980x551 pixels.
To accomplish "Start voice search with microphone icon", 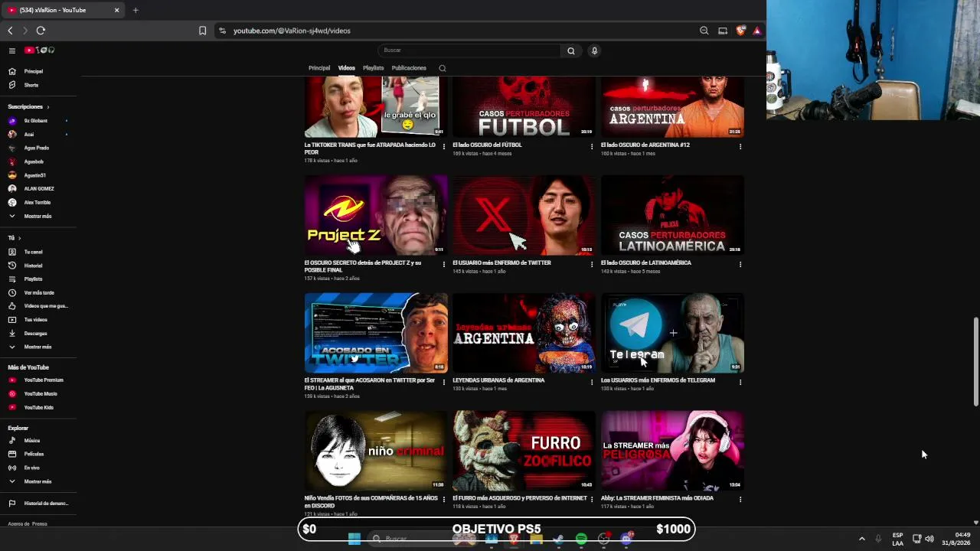I will tap(594, 51).
